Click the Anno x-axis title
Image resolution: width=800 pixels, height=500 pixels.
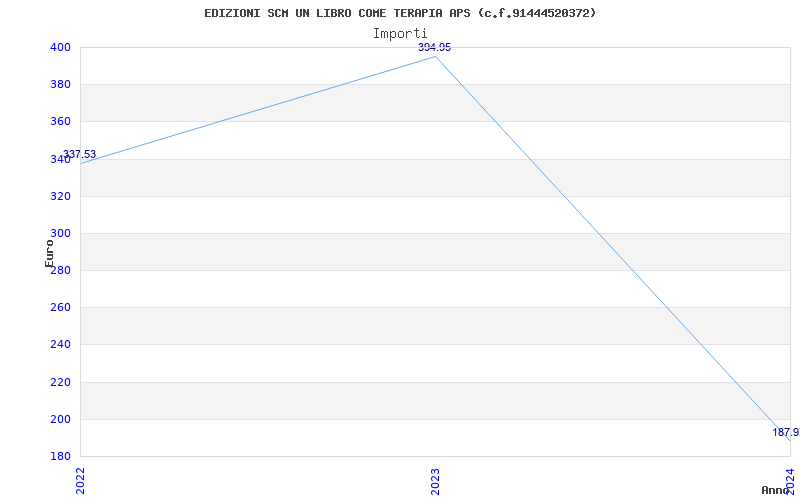776,490
